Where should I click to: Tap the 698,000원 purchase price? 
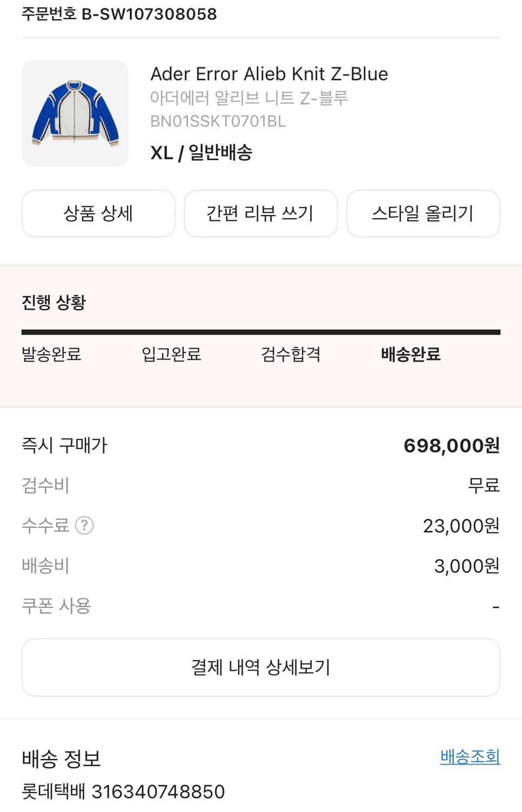coord(451,446)
